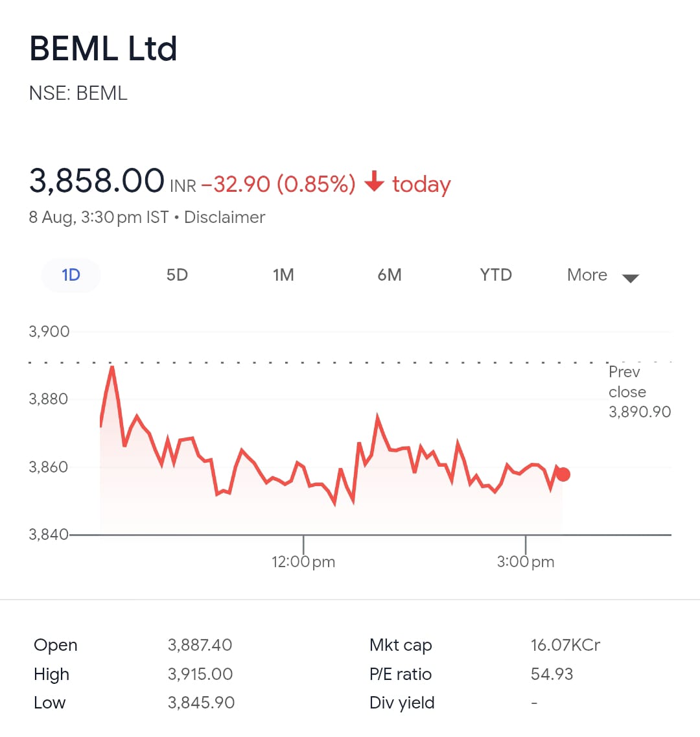Click the Open price value 3,887.40
Image resolution: width=700 pixels, height=737 pixels.
pyautogui.click(x=200, y=645)
